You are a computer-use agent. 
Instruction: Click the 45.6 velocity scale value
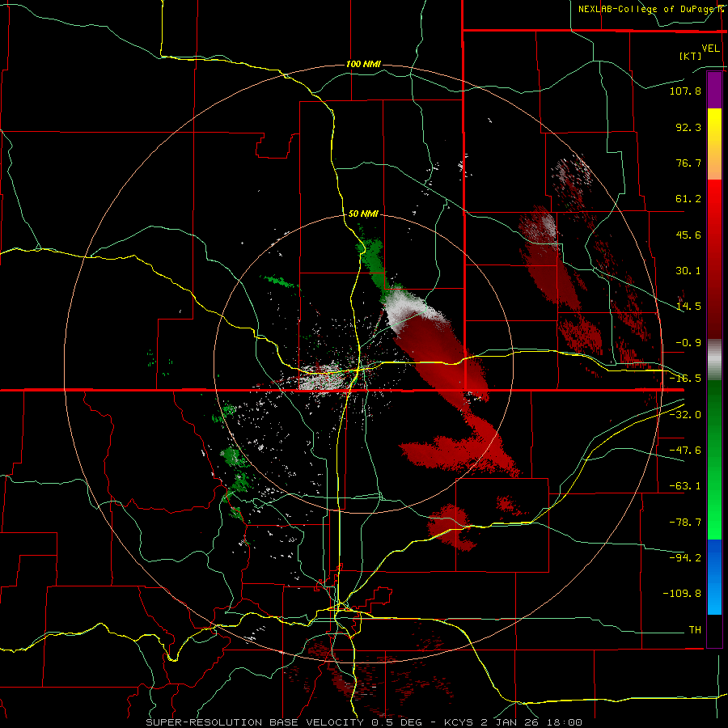688,235
